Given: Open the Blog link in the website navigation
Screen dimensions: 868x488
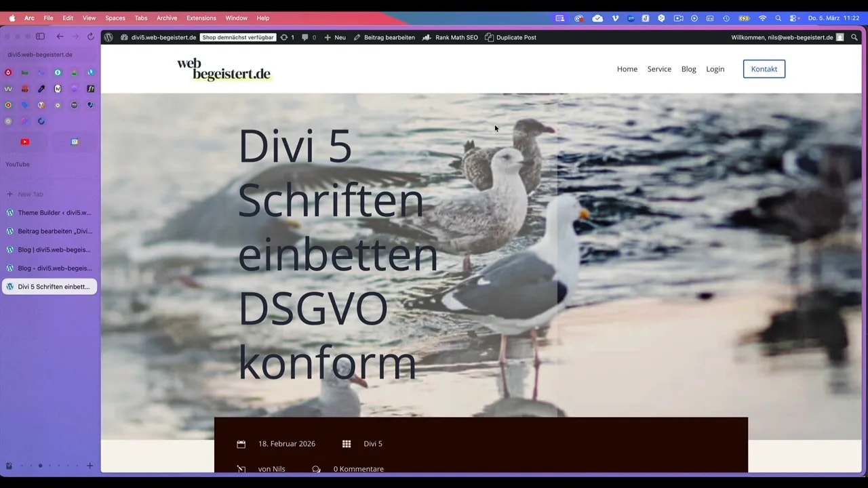Looking at the screenshot, I should click(x=688, y=68).
